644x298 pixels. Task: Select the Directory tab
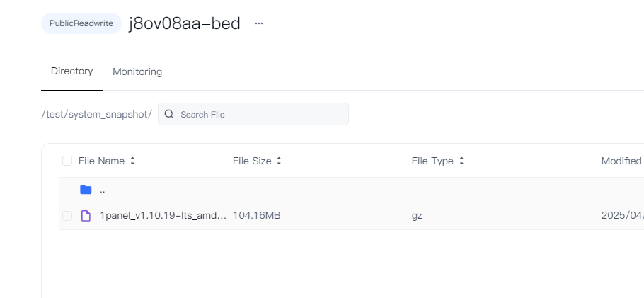pyautogui.click(x=72, y=71)
